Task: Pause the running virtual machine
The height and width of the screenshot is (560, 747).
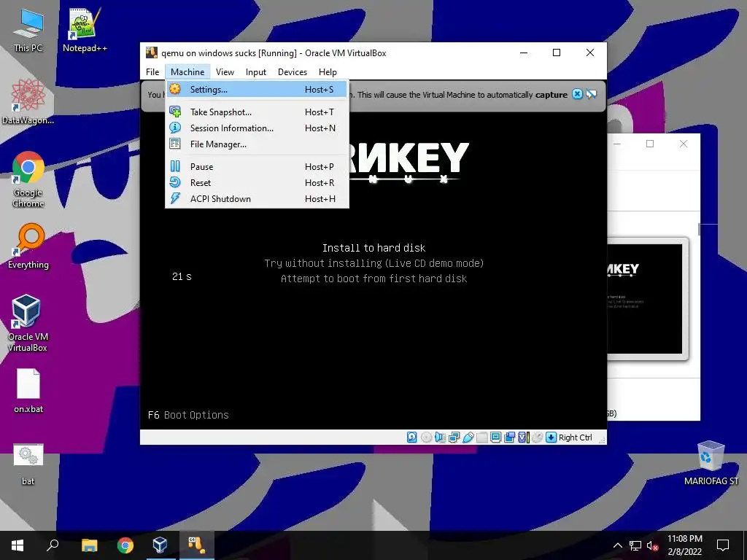Action: [x=257, y=167]
